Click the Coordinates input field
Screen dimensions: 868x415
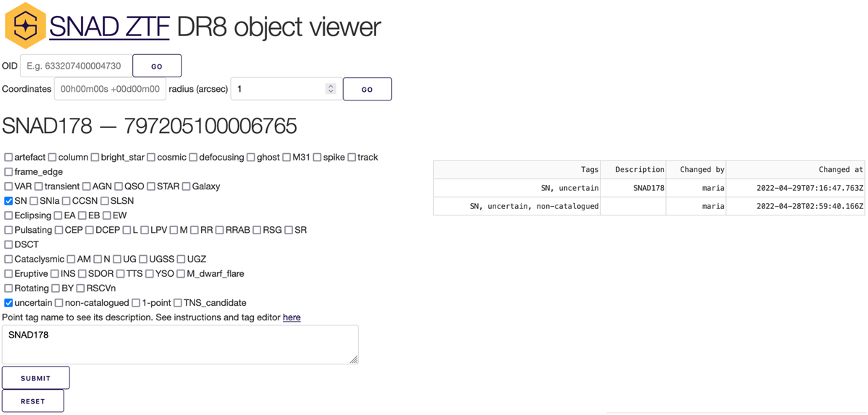coord(109,89)
